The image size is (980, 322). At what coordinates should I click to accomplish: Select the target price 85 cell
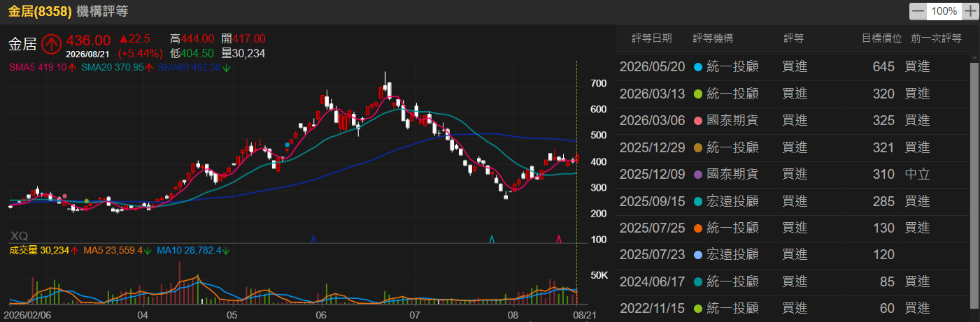pos(888,281)
